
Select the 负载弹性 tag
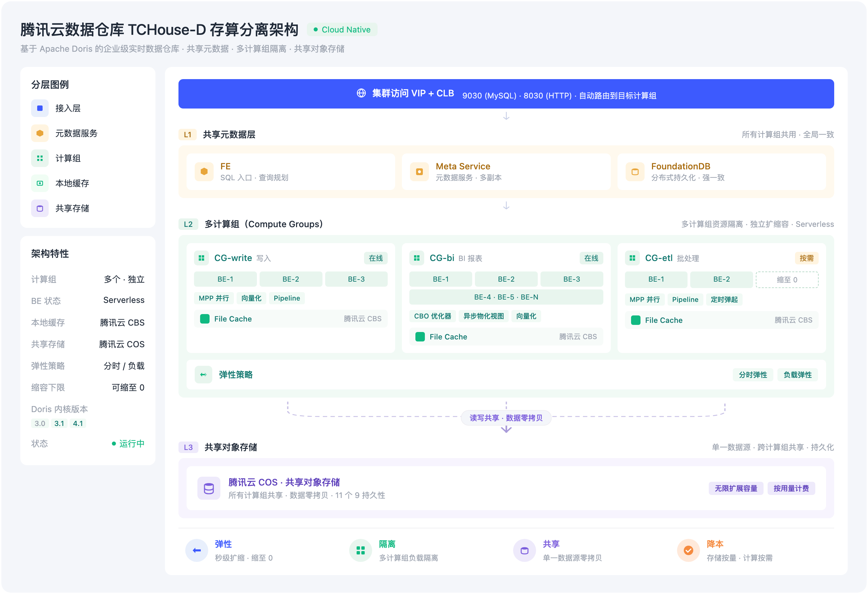point(798,375)
